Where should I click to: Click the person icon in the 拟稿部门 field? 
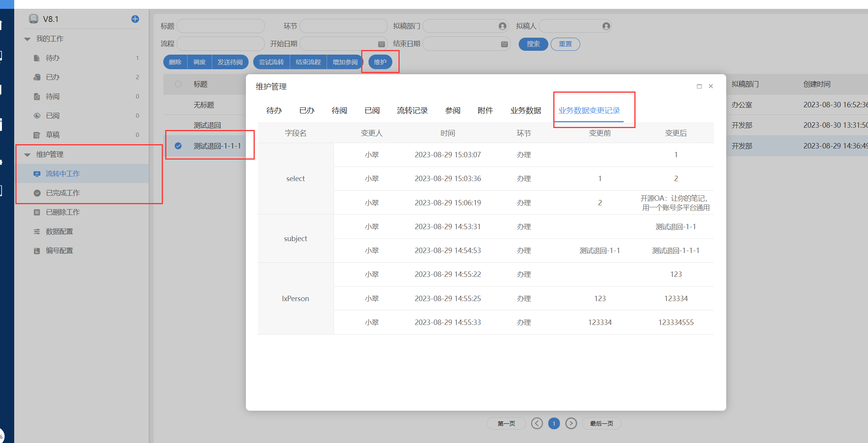coord(502,26)
